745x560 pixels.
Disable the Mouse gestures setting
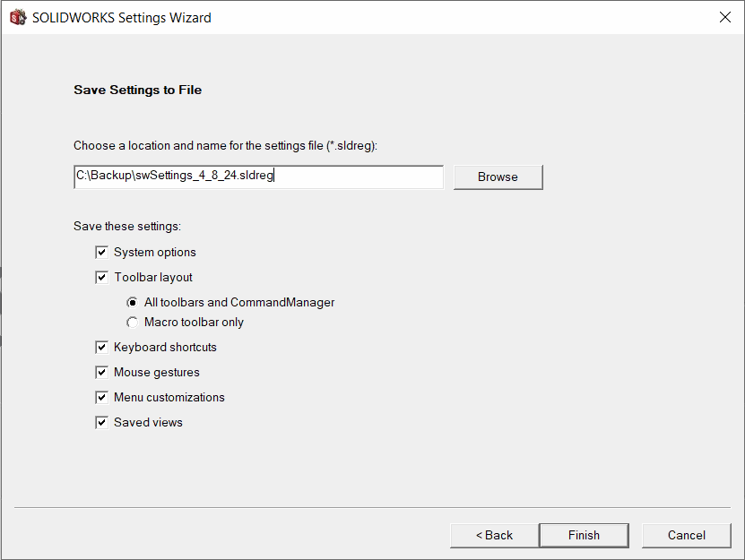point(101,372)
